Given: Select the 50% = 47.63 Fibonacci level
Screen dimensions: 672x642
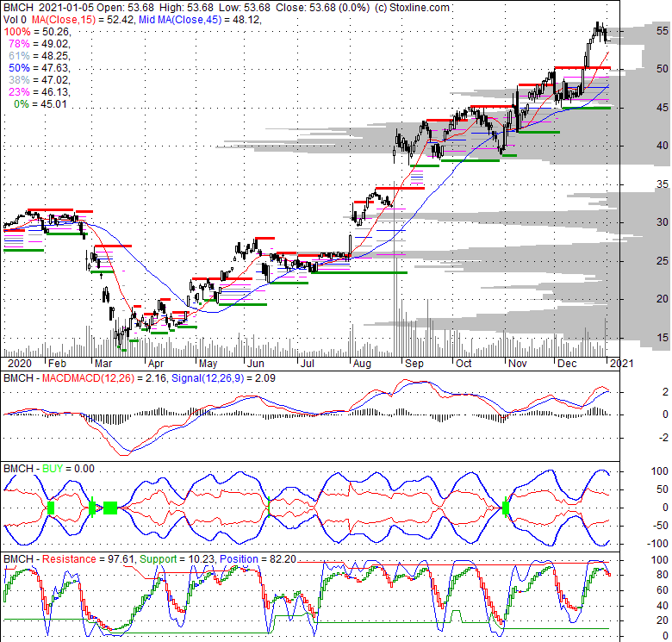Looking at the screenshot, I should click(39, 68).
